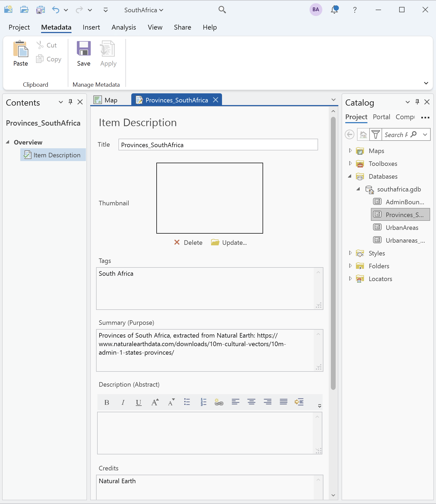The image size is (436, 504).
Task: Center description text
Action: point(251,402)
